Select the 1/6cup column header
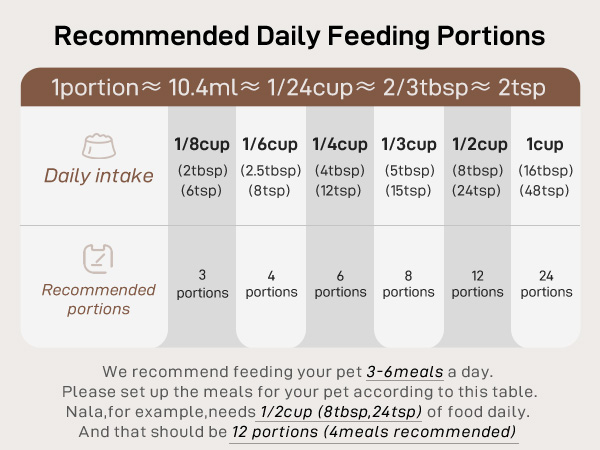 (271, 144)
